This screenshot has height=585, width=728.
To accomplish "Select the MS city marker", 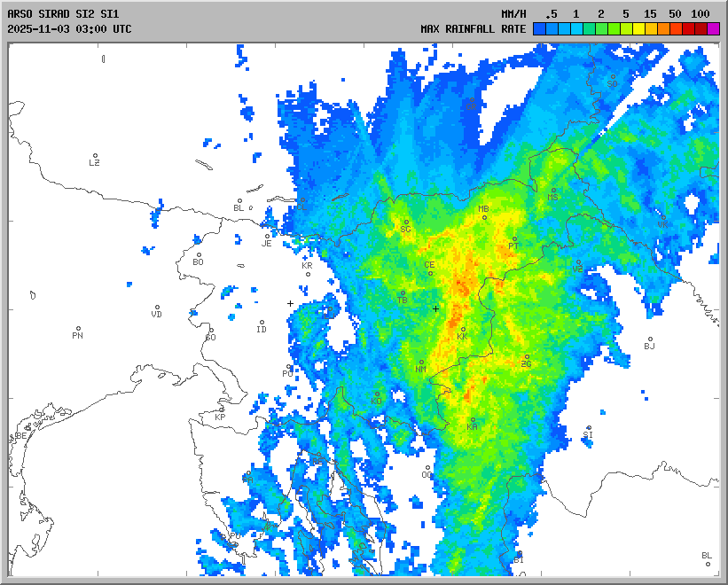I will click(x=553, y=190).
